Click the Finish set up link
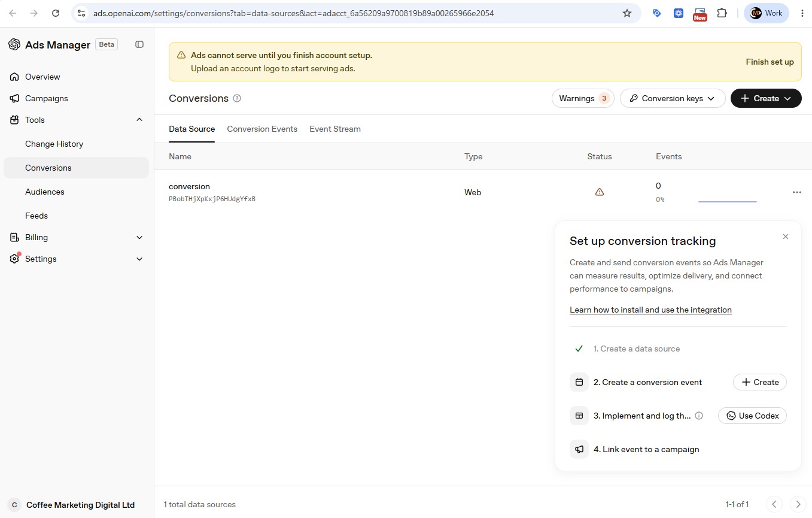This screenshot has width=812, height=518. (770, 62)
